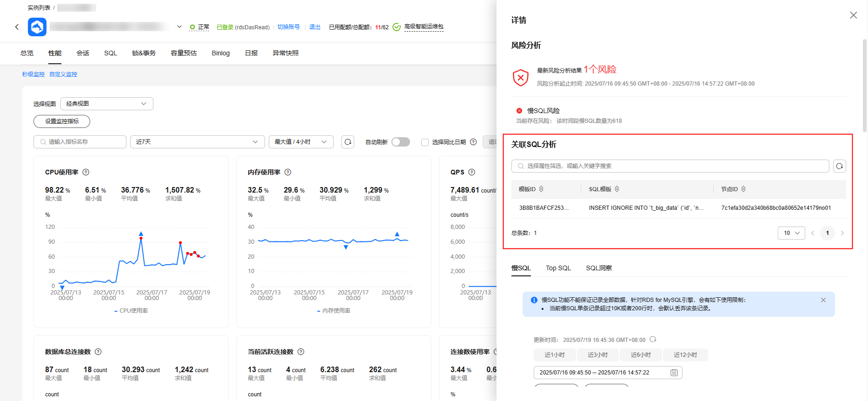The image size is (868, 401).
Task: Switch to the SQL tab
Action: 111,53
